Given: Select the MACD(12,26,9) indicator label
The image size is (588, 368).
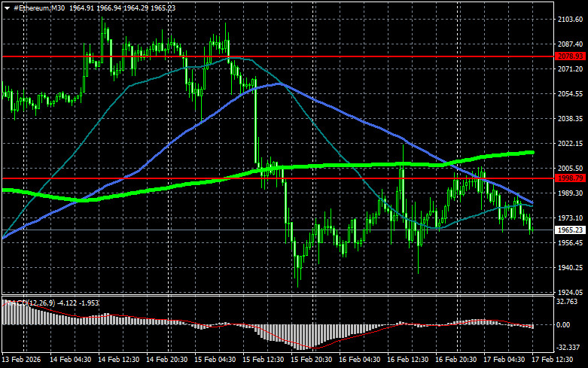Looking at the screenshot, I should tap(29, 303).
